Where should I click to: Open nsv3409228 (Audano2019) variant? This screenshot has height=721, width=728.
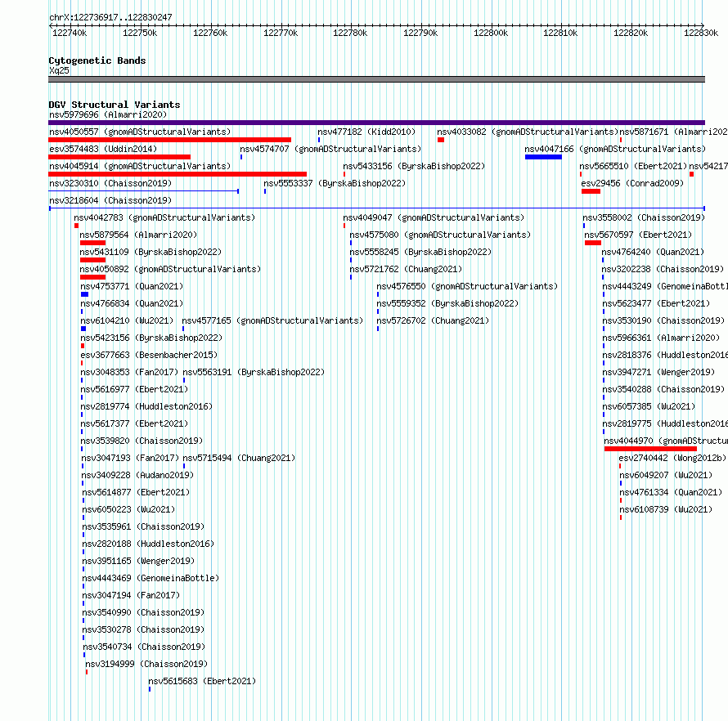coord(137,475)
